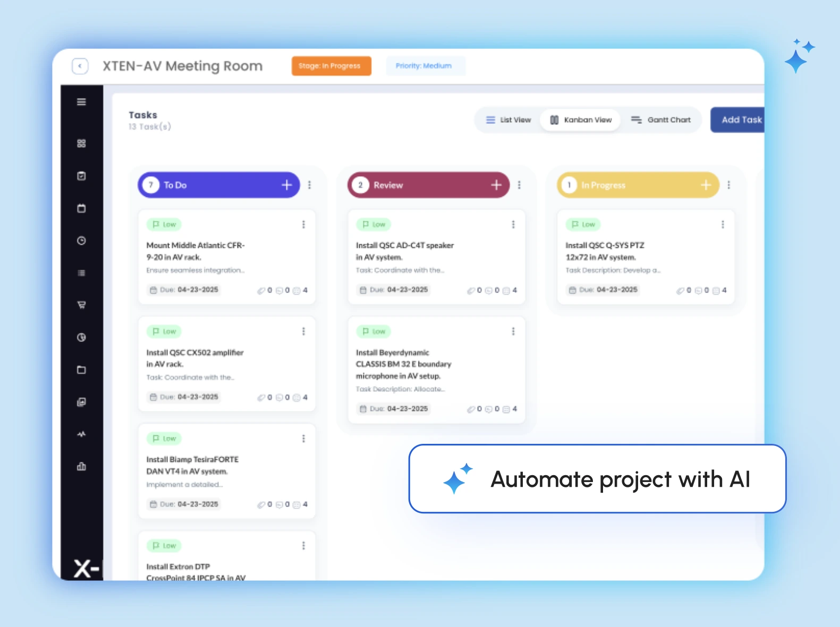Open the bar chart reports icon in sidebar

pos(81,467)
